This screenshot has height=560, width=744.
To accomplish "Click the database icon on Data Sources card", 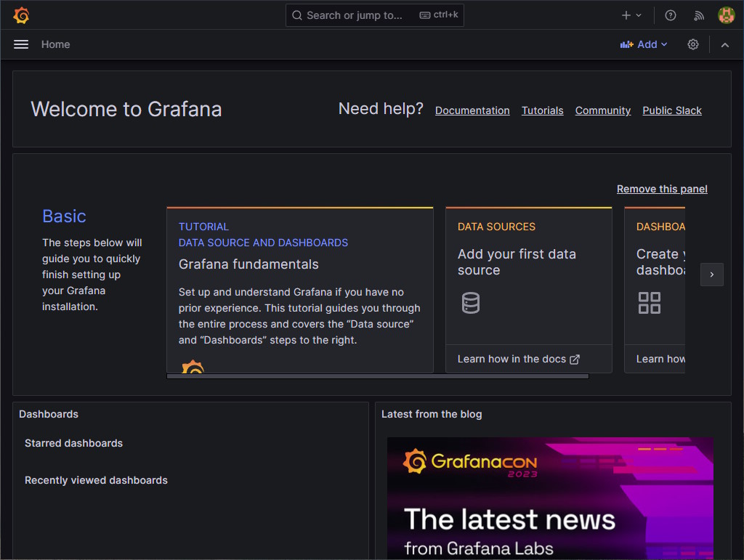I will click(x=471, y=303).
